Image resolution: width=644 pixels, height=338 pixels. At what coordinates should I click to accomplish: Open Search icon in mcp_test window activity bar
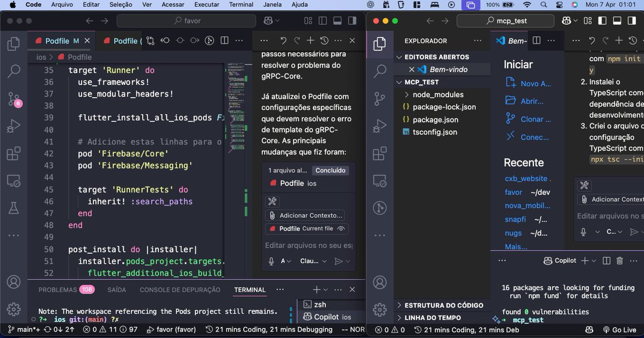(379, 71)
